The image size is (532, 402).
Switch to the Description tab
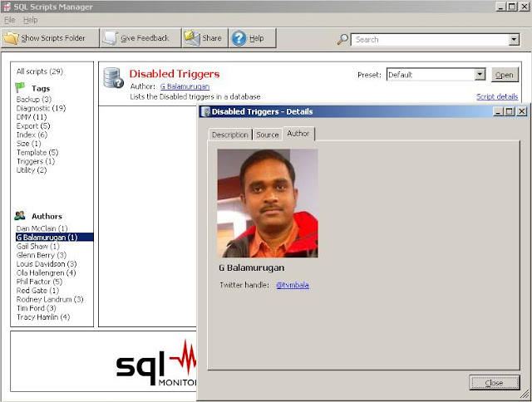point(230,135)
